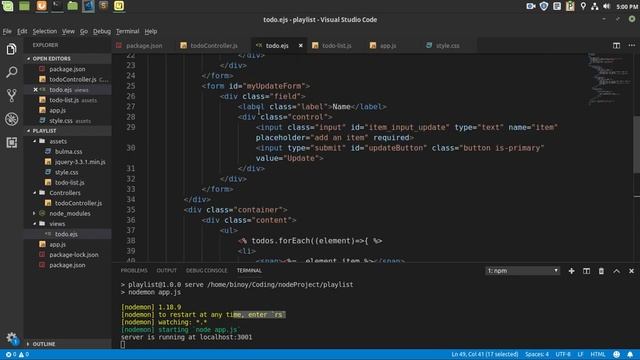The height and width of the screenshot is (360, 640).
Task: Open notifications bell in status bar
Action: click(x=630, y=354)
